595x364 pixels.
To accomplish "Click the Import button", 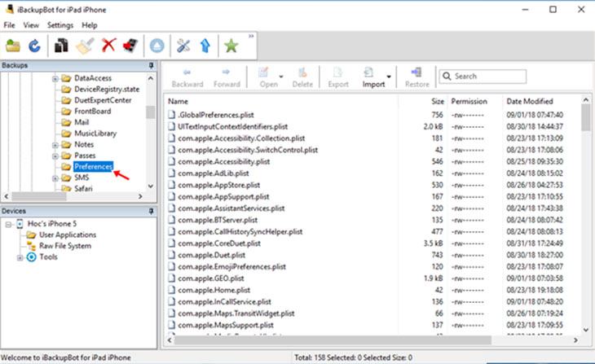I will [372, 77].
